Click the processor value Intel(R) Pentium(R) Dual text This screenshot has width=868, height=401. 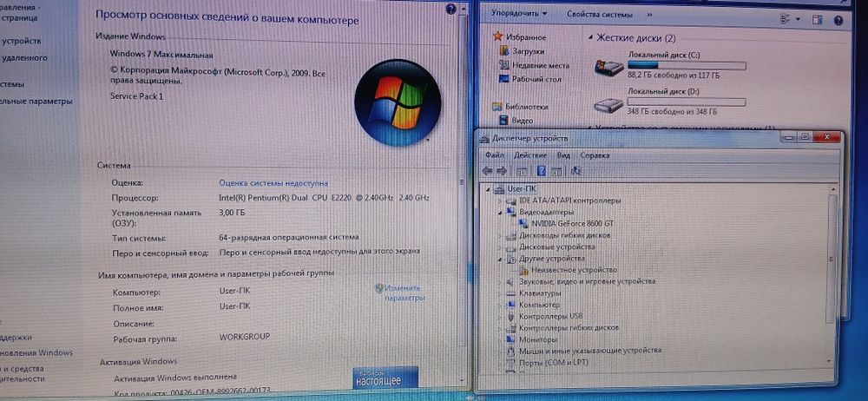(325, 198)
